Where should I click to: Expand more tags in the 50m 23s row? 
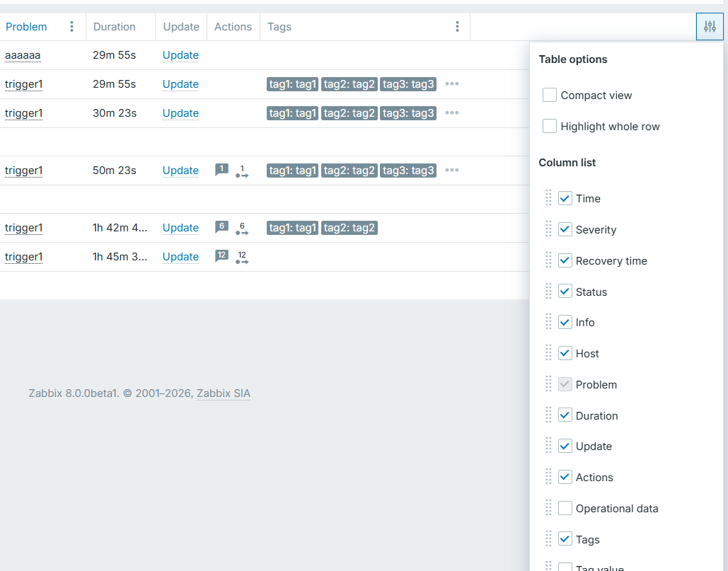coord(452,170)
